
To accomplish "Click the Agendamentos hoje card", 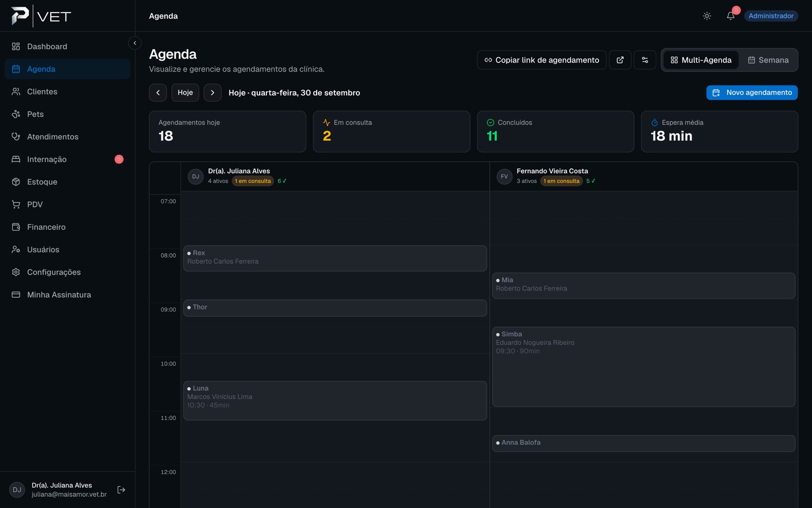I will [x=227, y=132].
